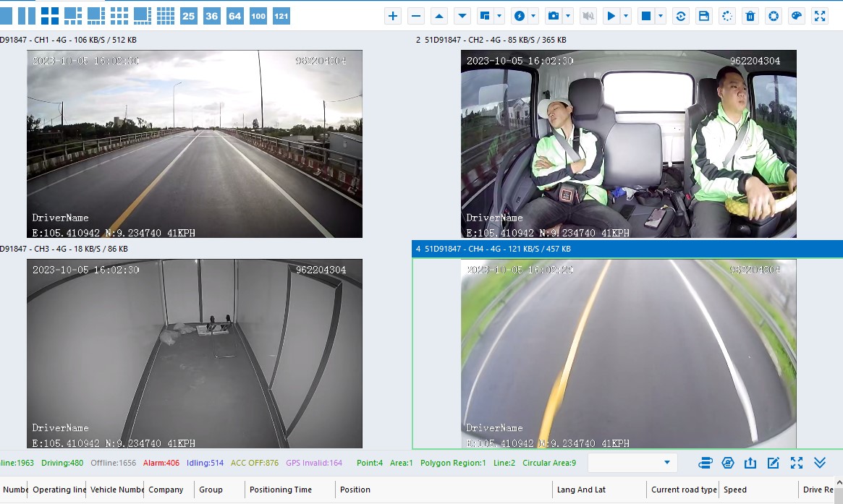This screenshot has width=843, height=504.
Task: Filter vehicles by Alarm:406 status
Action: [161, 463]
